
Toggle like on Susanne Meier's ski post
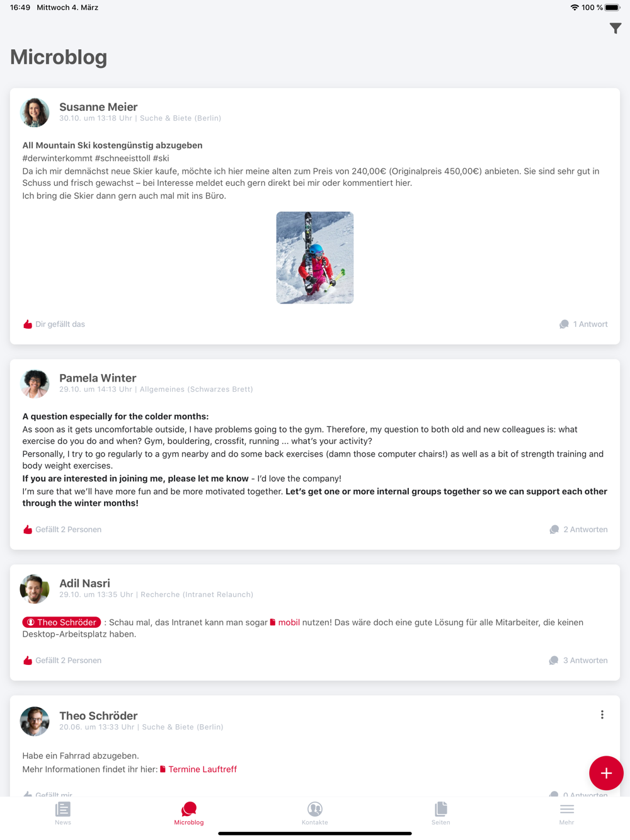pos(54,324)
